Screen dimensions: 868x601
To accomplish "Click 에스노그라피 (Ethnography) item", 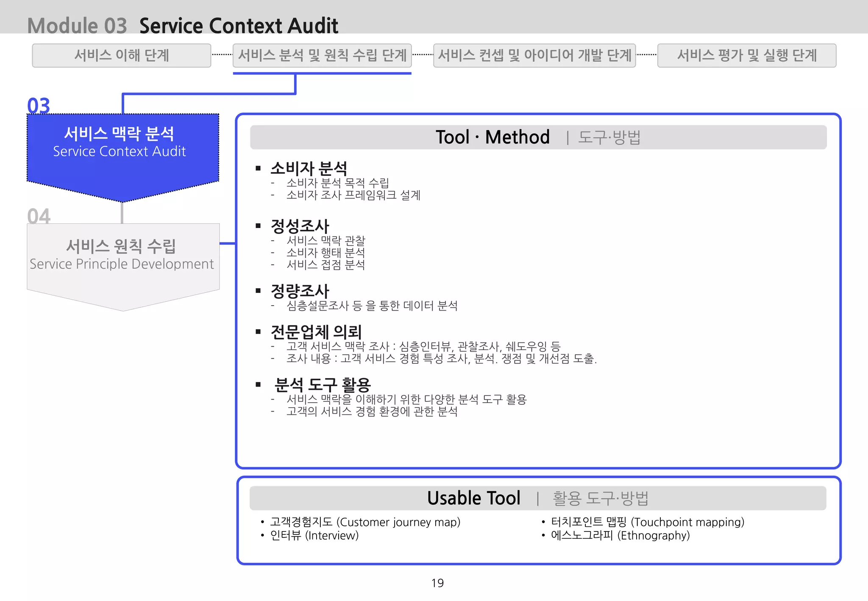I will click(620, 536).
